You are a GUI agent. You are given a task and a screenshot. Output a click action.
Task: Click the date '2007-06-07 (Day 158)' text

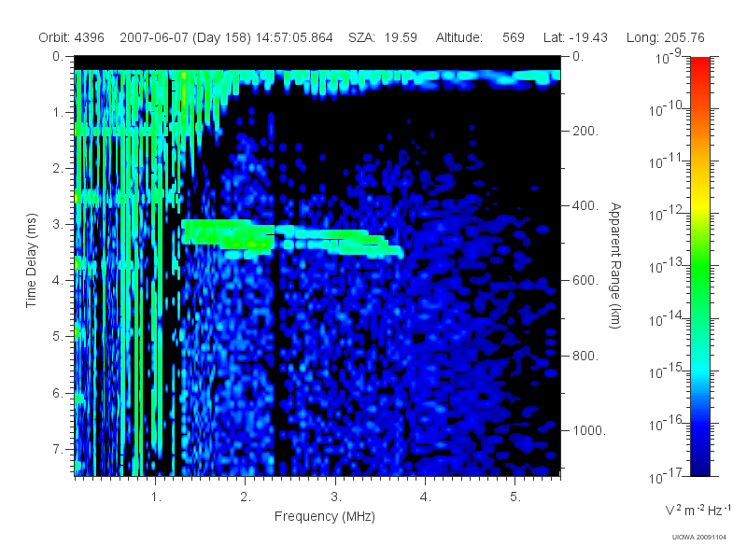(x=185, y=37)
